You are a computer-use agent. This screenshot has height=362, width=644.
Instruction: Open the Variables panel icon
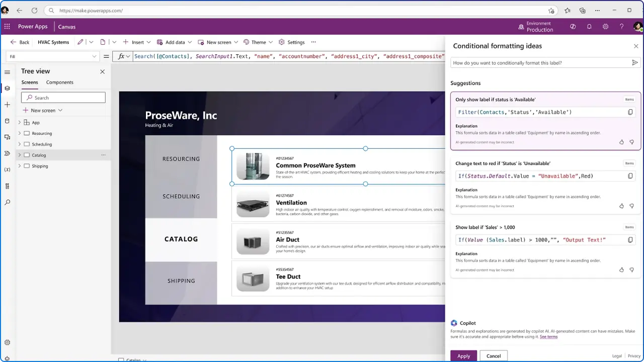[x=7, y=169]
